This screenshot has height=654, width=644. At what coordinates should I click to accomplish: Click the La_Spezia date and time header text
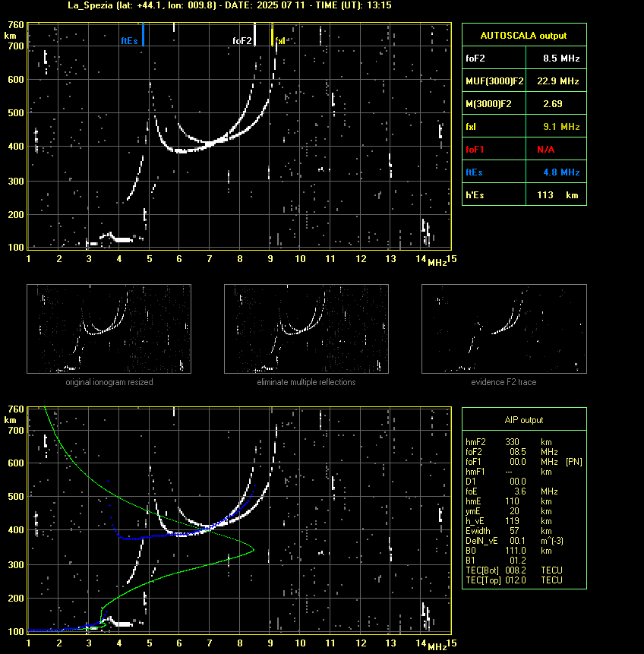[229, 5]
